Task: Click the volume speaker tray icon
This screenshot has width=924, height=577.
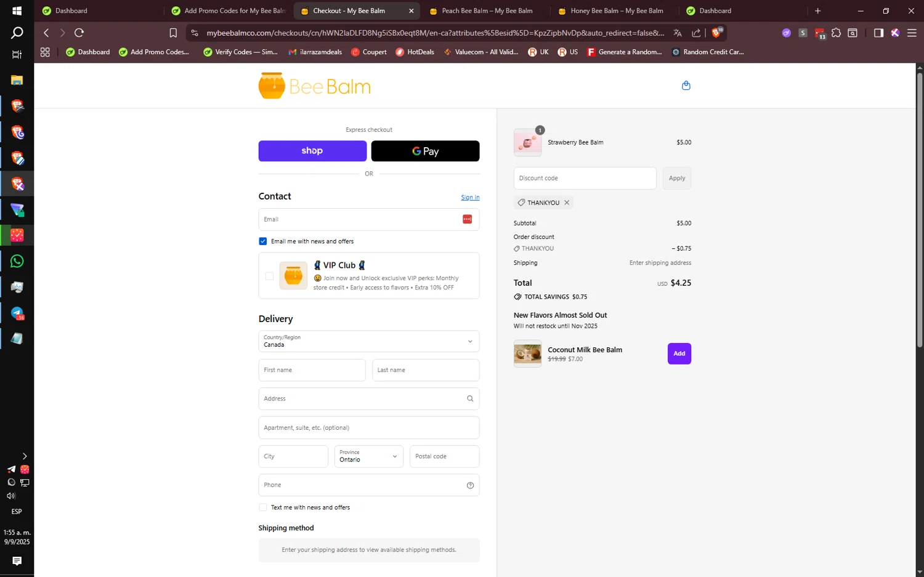Action: click(11, 496)
